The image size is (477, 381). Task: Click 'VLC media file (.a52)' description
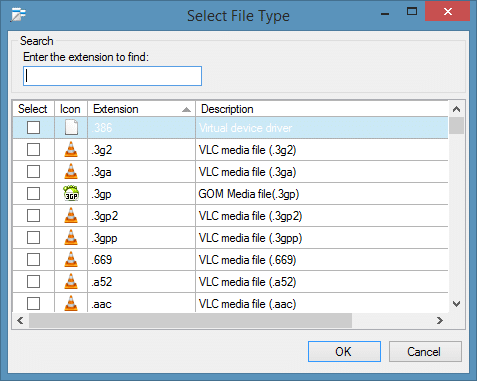tap(247, 282)
